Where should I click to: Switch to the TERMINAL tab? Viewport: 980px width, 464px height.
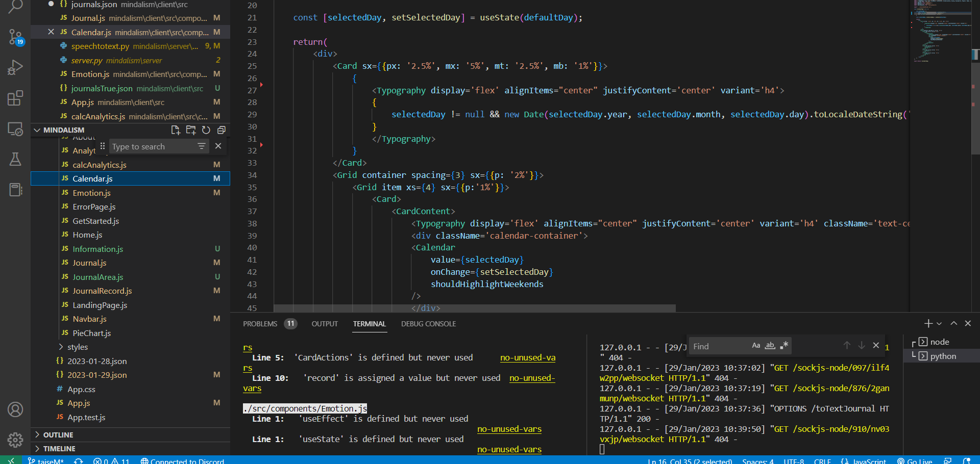click(x=370, y=324)
